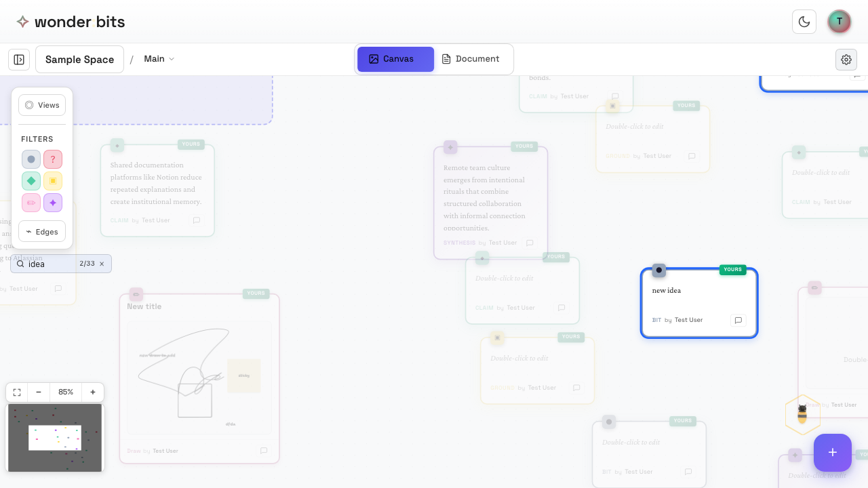Switch to the Document tab
Viewport: 868px width, 488px height.
(471, 59)
